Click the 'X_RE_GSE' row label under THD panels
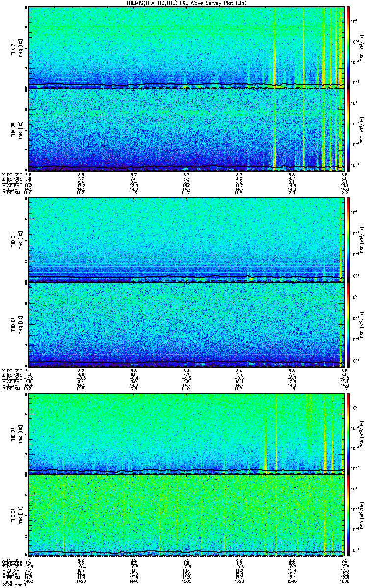This screenshot has width=368, height=588. (12, 371)
